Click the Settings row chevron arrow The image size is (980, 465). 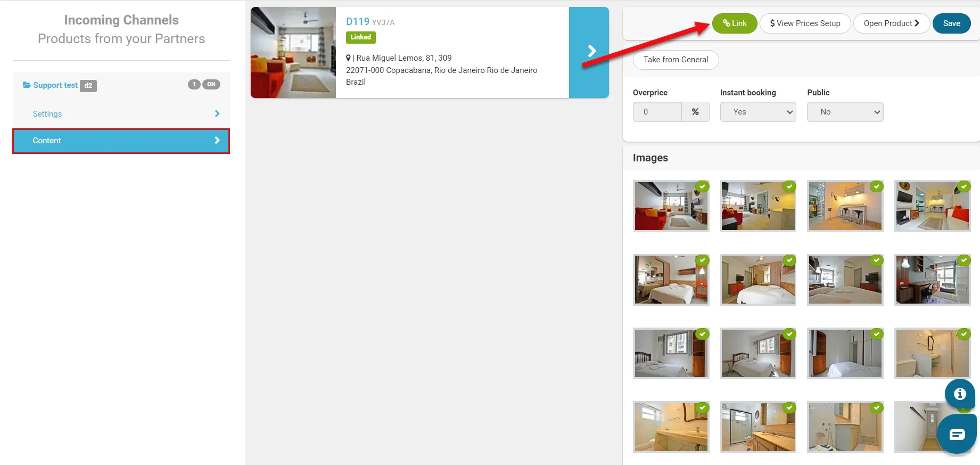217,113
